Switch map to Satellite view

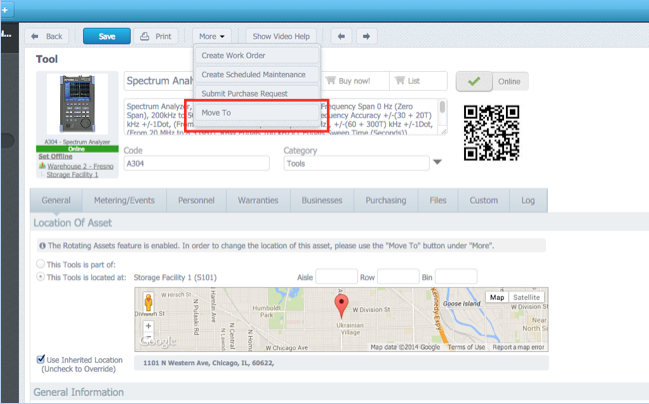526,297
